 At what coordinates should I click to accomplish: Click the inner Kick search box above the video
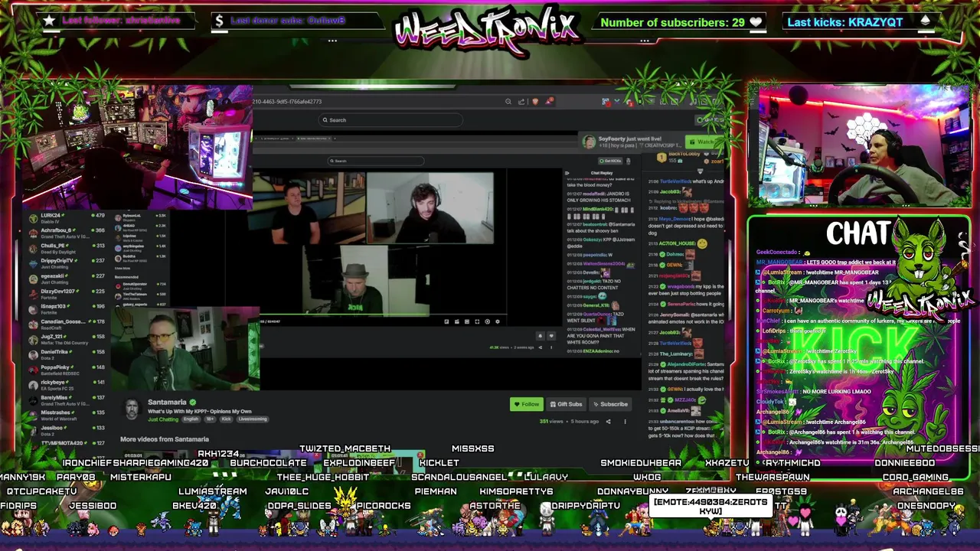click(x=375, y=161)
